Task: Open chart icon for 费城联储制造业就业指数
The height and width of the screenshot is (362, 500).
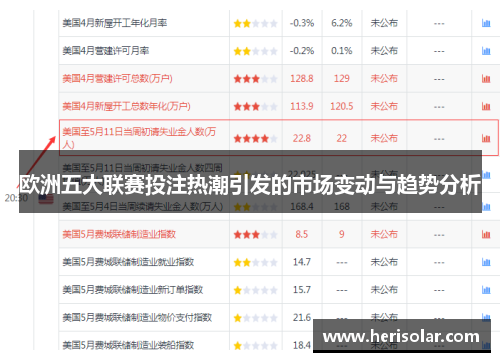Action: (486, 262)
